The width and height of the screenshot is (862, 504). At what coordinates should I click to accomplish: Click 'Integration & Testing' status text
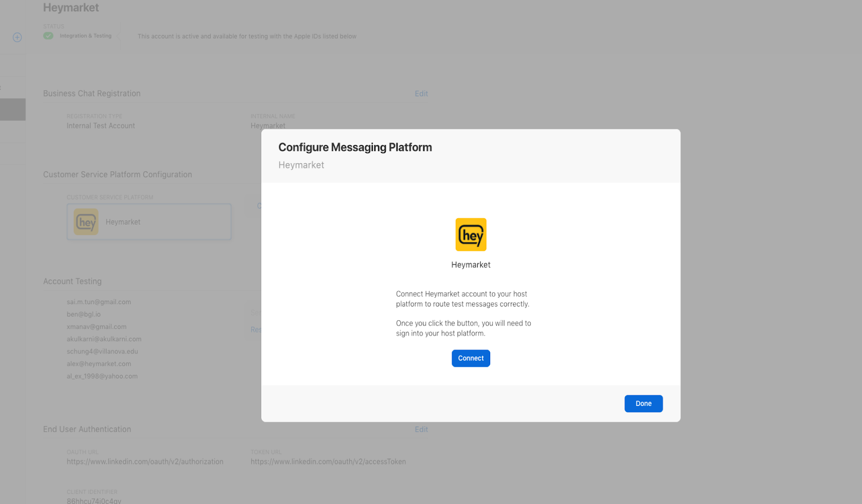(x=86, y=36)
